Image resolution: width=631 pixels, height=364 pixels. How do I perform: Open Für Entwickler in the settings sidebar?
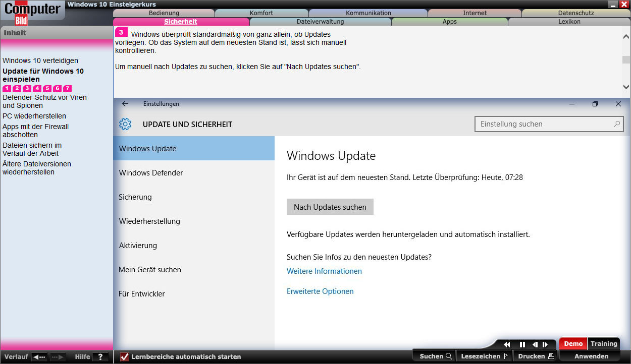point(194,294)
